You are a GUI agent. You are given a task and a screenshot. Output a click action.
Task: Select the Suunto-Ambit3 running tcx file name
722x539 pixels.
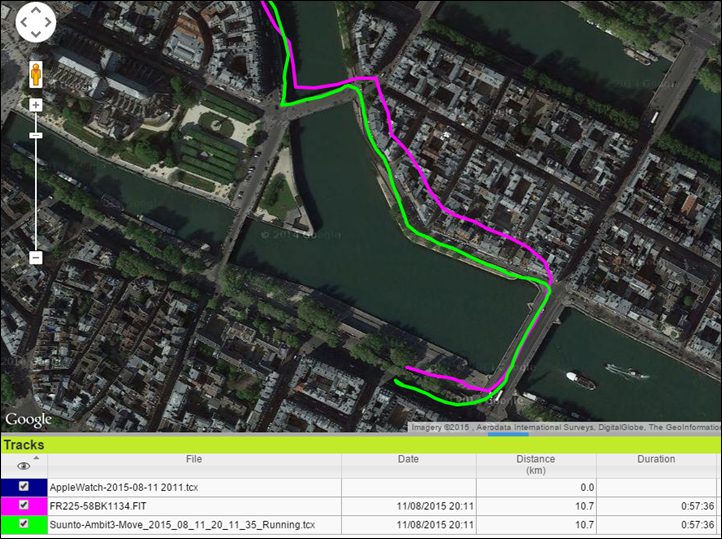click(x=182, y=524)
